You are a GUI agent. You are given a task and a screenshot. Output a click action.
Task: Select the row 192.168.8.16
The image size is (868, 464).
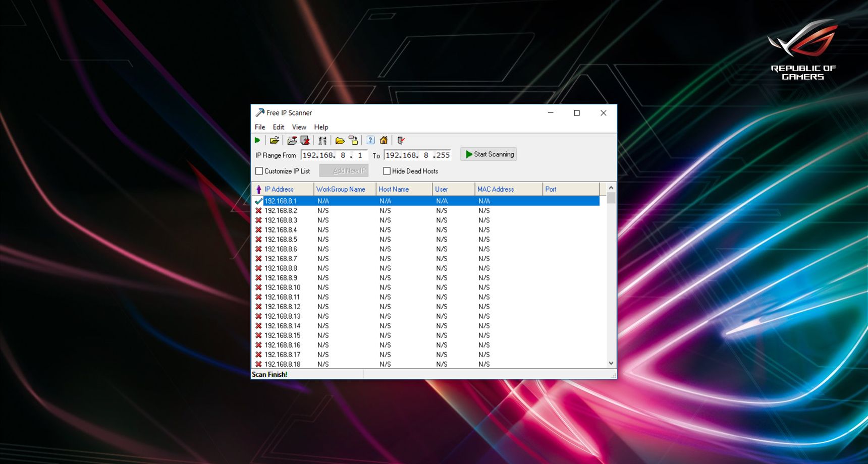(x=426, y=344)
